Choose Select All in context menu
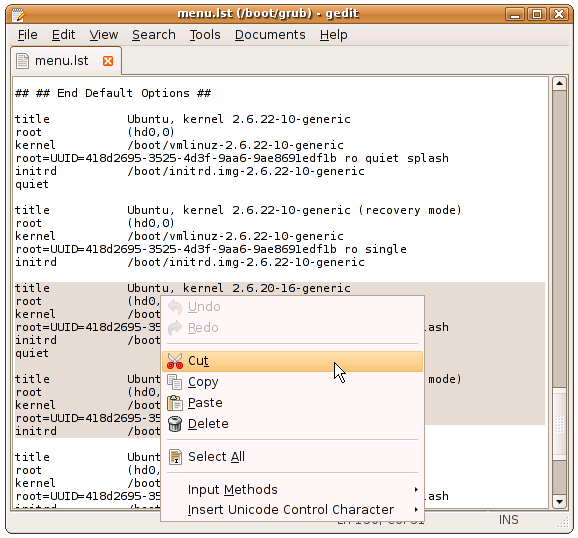The width and height of the screenshot is (578, 538). tap(292, 457)
